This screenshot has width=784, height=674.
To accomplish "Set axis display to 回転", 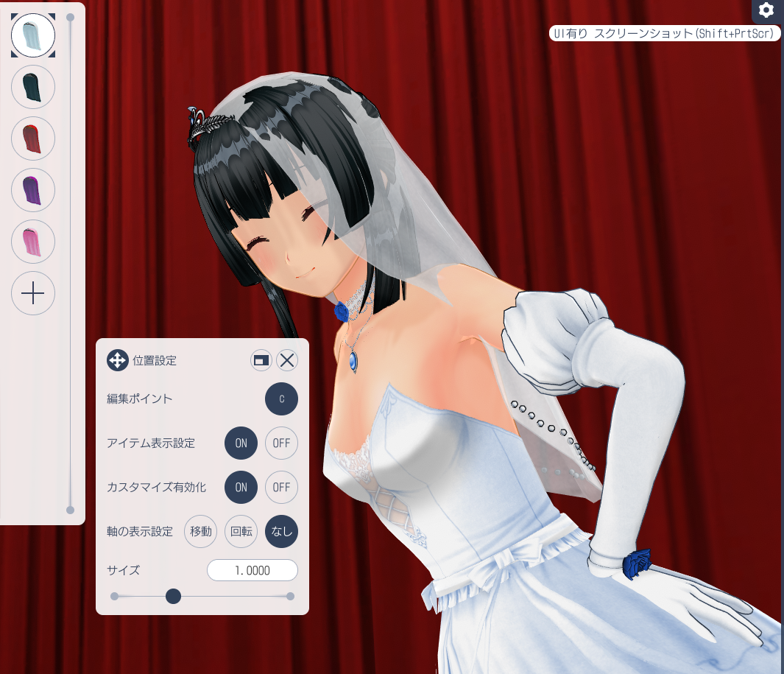I will 241,531.
